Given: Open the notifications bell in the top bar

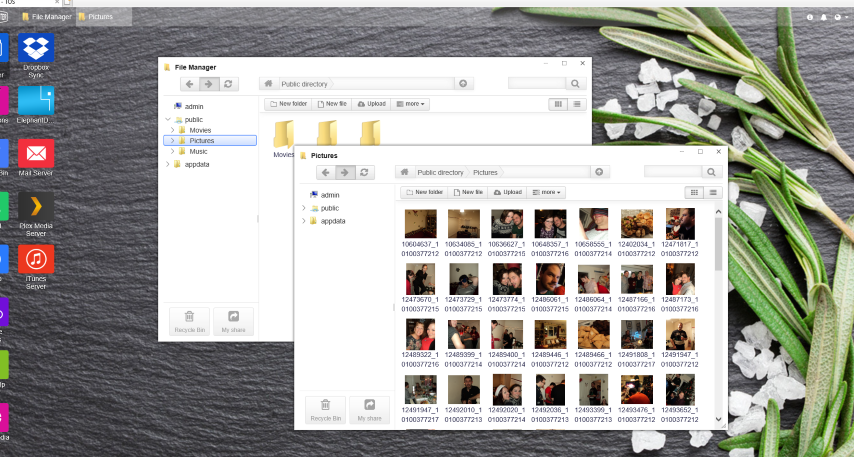Looking at the screenshot, I should pyautogui.click(x=824, y=17).
